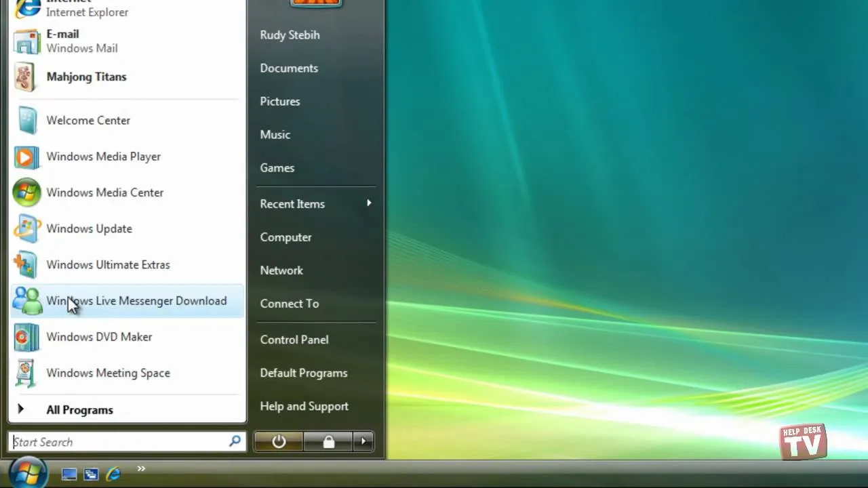
Task: Open the Windows Mail envelope icon
Action: pos(27,41)
